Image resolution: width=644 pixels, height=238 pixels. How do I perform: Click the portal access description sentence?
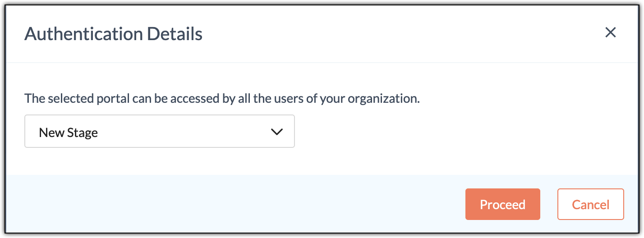pos(222,98)
